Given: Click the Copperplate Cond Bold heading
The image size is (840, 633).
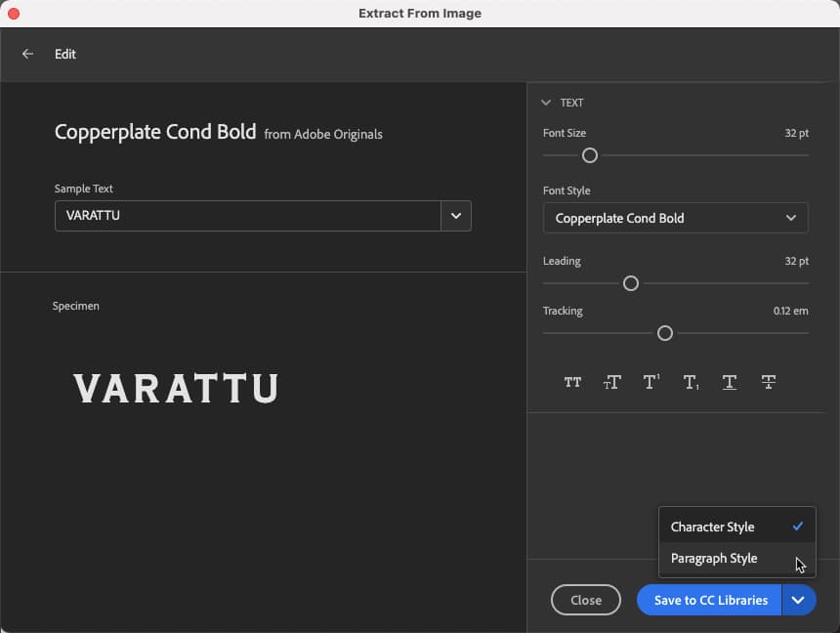Looking at the screenshot, I should pos(155,132).
